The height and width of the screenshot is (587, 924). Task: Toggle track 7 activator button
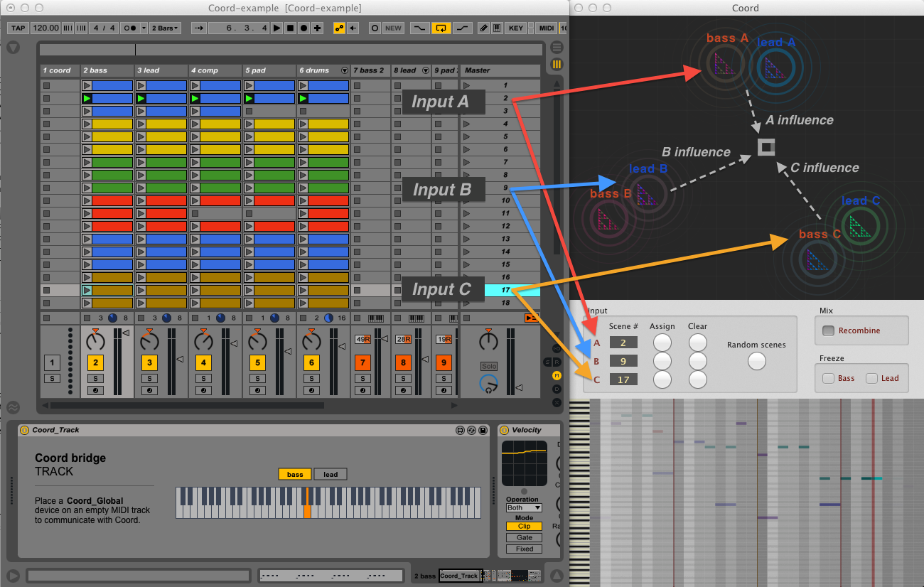tap(362, 362)
